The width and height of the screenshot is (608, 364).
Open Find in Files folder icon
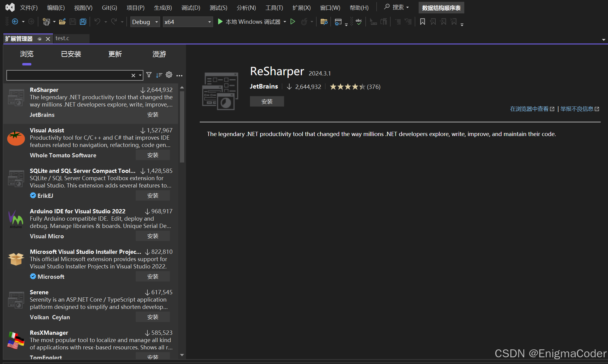coord(324,22)
